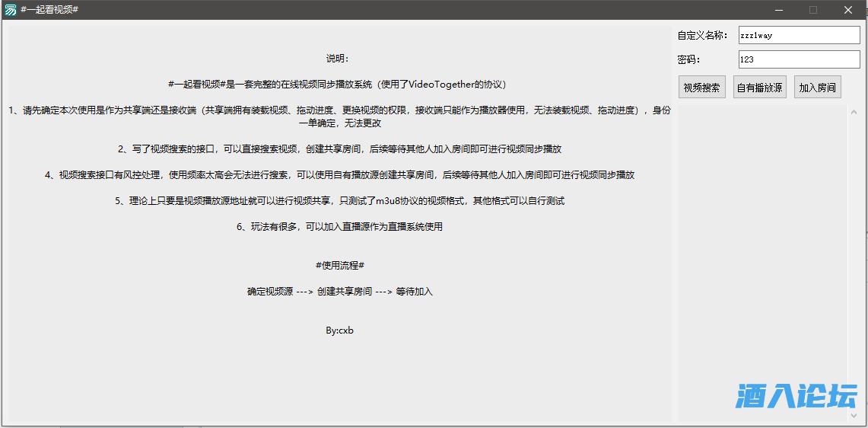The width and height of the screenshot is (868, 428).
Task: Minimize the #一起看视频# window
Action: [x=780, y=9]
